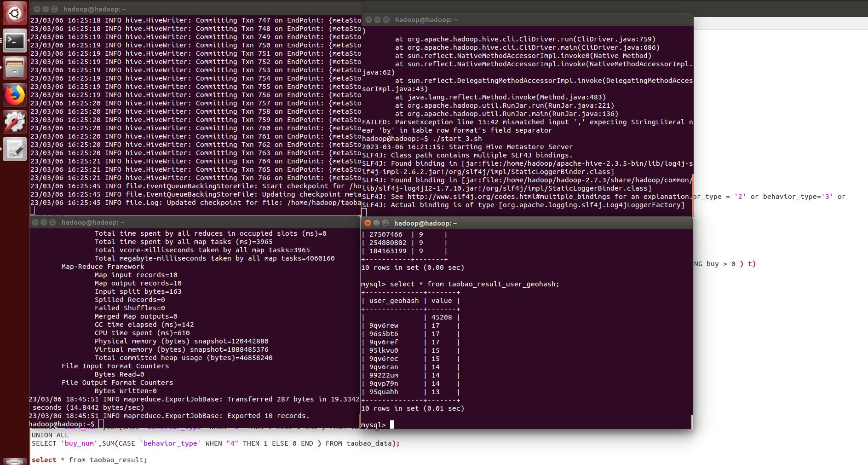The image size is (868, 465).
Task: Minimize the HiveWriter log terminal window
Action: coord(46,9)
